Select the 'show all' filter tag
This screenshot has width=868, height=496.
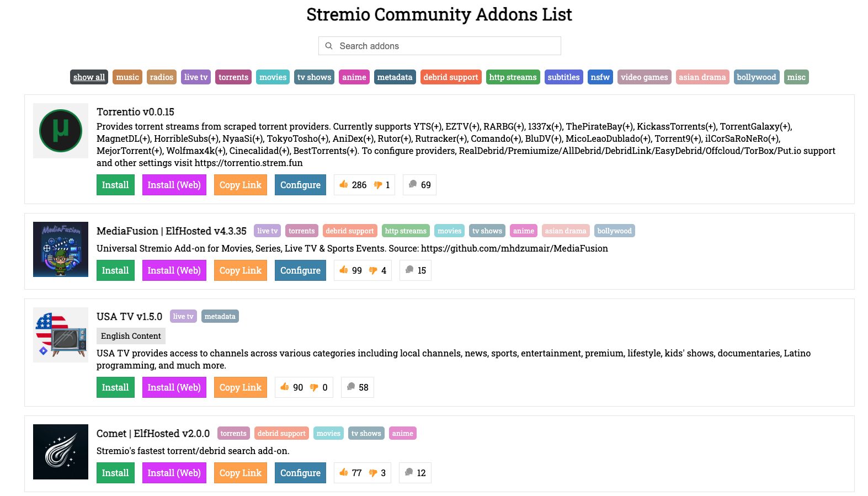click(x=89, y=77)
